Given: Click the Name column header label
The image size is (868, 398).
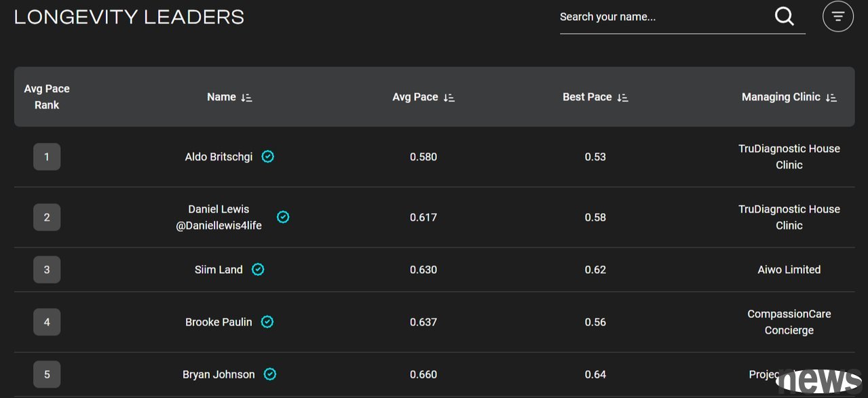Looking at the screenshot, I should 221,97.
